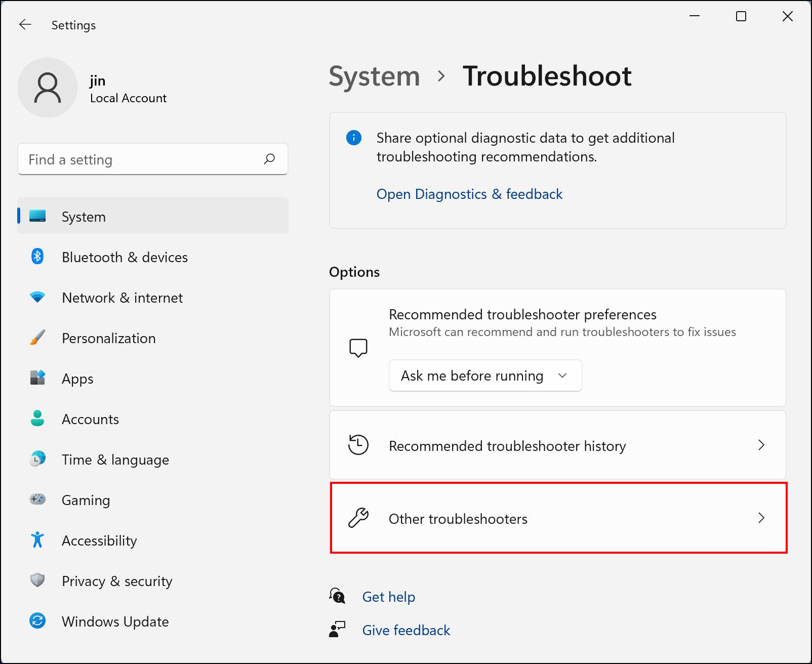This screenshot has width=812, height=664.
Task: Open Windows Update settings
Action: click(x=115, y=621)
